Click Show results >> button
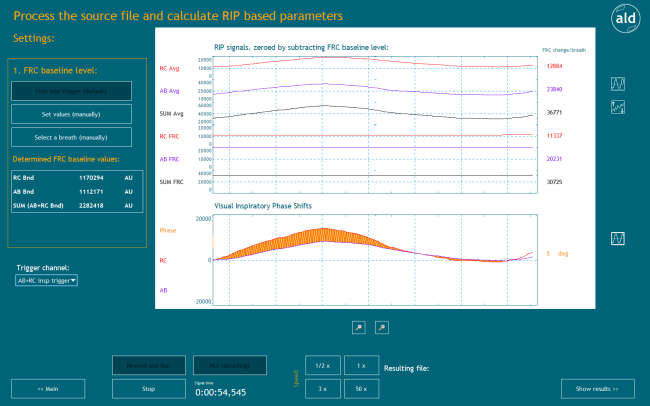This screenshot has width=650, height=406. pyautogui.click(x=596, y=388)
